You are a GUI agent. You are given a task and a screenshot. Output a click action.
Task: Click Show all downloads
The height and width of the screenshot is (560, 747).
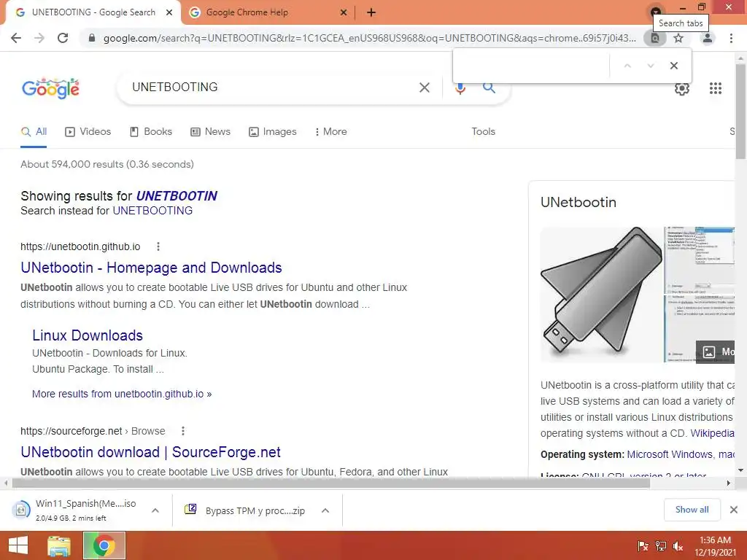pyautogui.click(x=692, y=510)
